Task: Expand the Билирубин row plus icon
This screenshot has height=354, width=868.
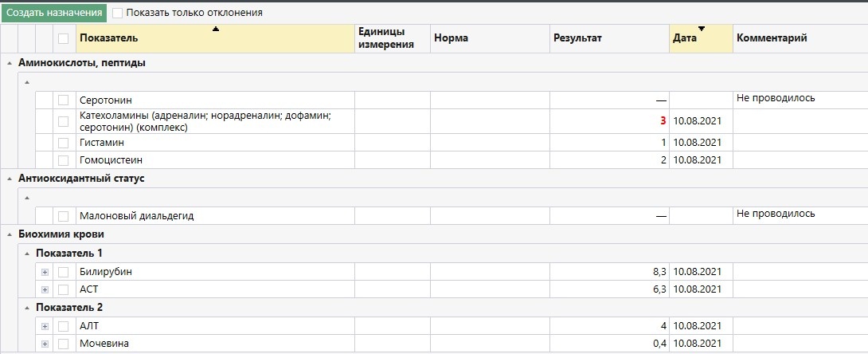Action: point(45,272)
